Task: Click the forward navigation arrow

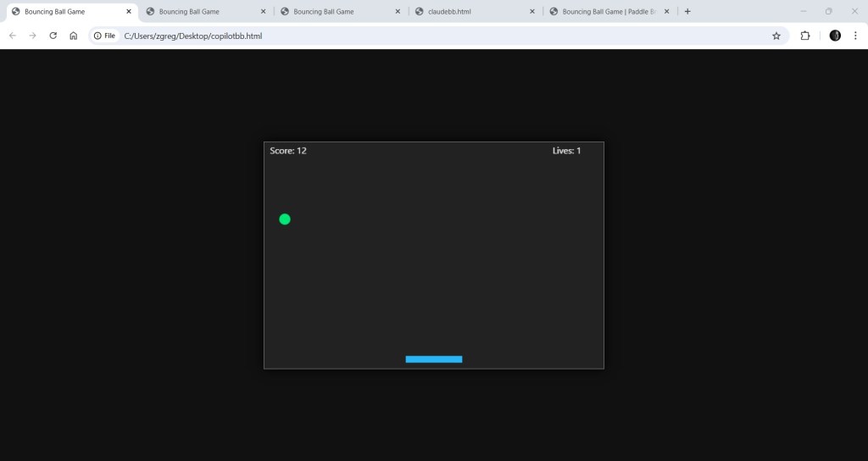Action: tap(33, 36)
